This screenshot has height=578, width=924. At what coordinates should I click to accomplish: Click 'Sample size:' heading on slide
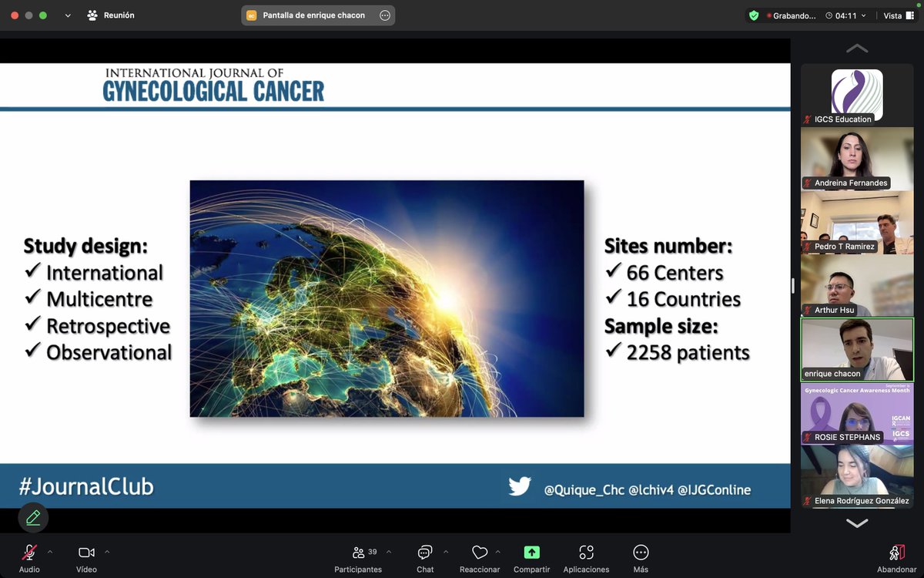(x=661, y=326)
